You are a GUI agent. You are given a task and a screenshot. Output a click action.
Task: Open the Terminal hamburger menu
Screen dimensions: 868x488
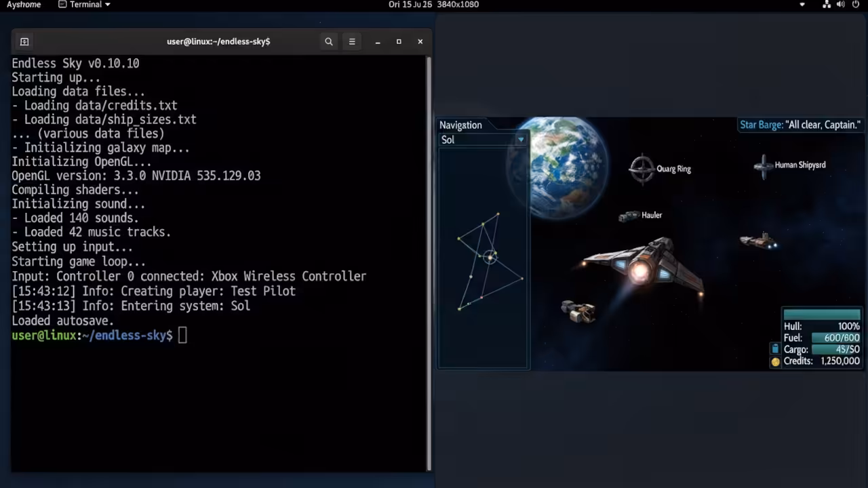click(352, 41)
